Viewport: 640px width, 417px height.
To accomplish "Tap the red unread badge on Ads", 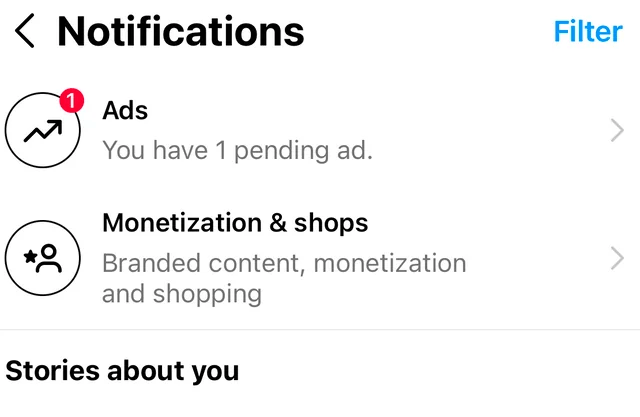I will [x=72, y=100].
